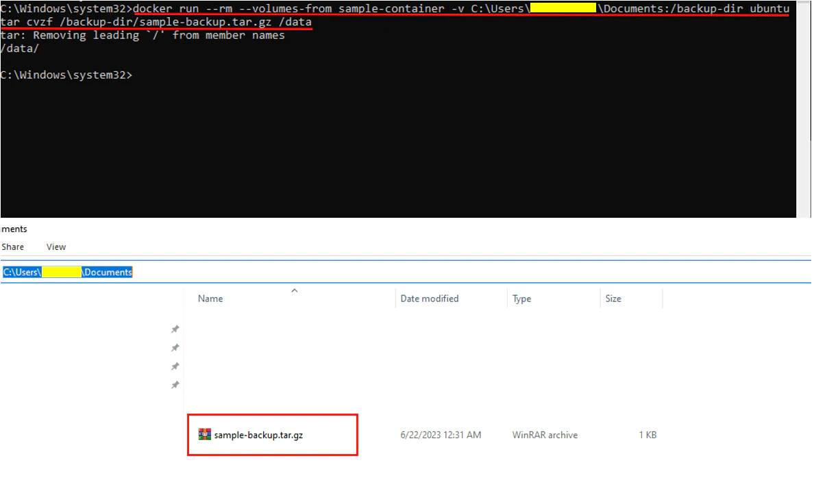The height and width of the screenshot is (504, 814).
Task: Sort files by the Size column
Action: (x=613, y=299)
